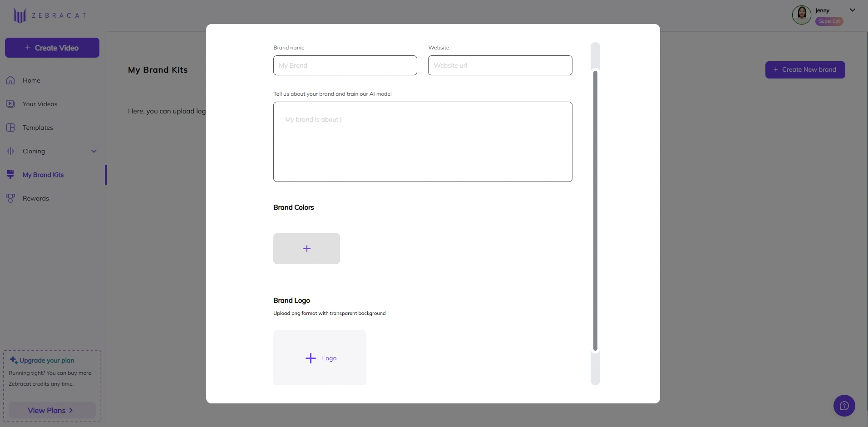Click the Brand Colors heading
This screenshot has height=427, width=868.
294,207
